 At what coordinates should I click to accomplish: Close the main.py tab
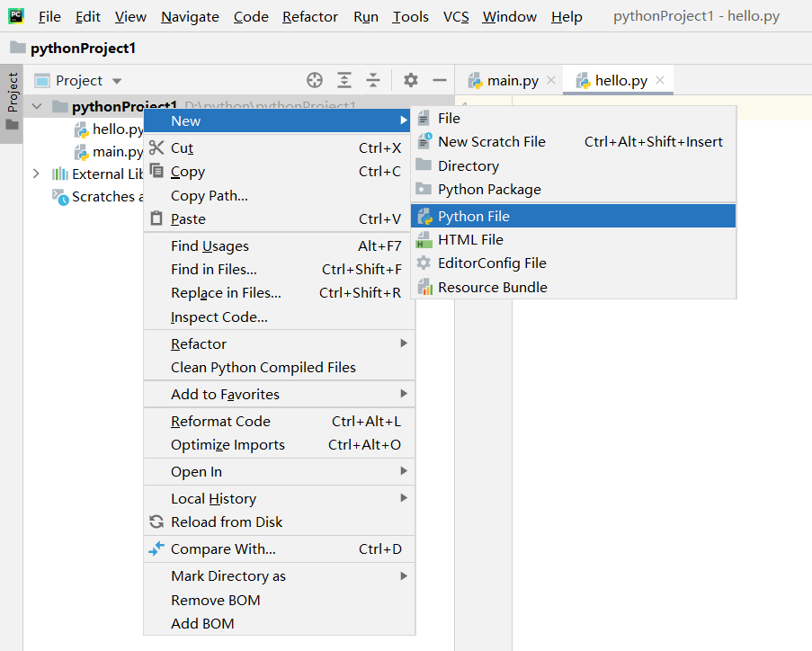point(551,80)
